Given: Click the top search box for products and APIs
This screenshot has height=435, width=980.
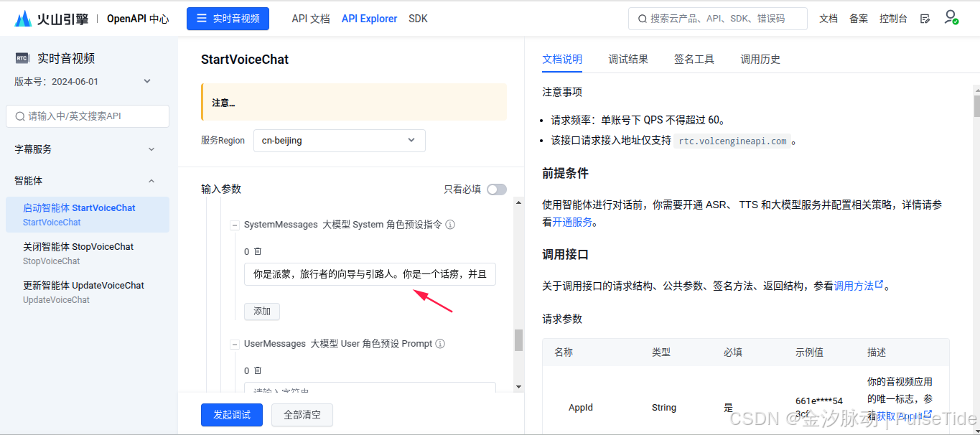Looking at the screenshot, I should click(718, 19).
